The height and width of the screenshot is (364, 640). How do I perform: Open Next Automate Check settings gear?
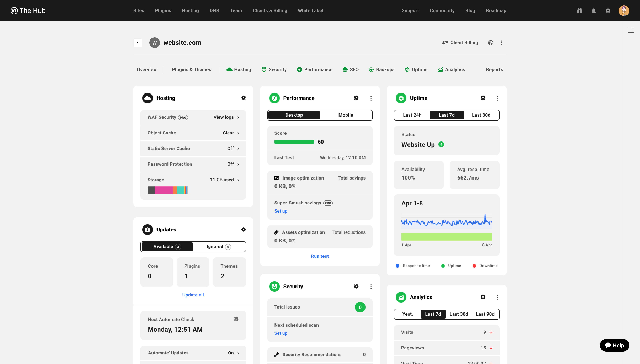coord(236,319)
